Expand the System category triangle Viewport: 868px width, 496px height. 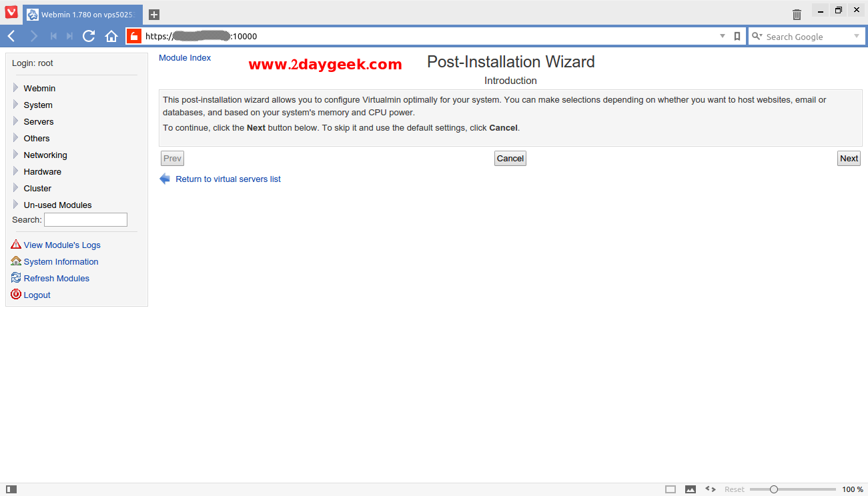(x=16, y=104)
